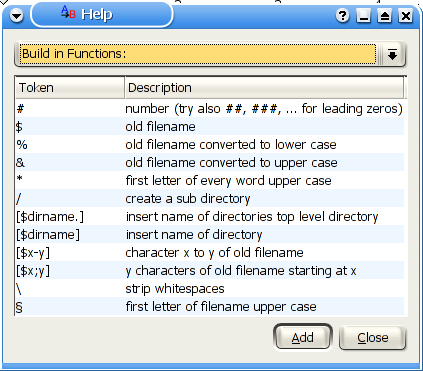The width and height of the screenshot is (423, 371).
Task: Click 'create a sub directory' description
Action: coord(188,199)
